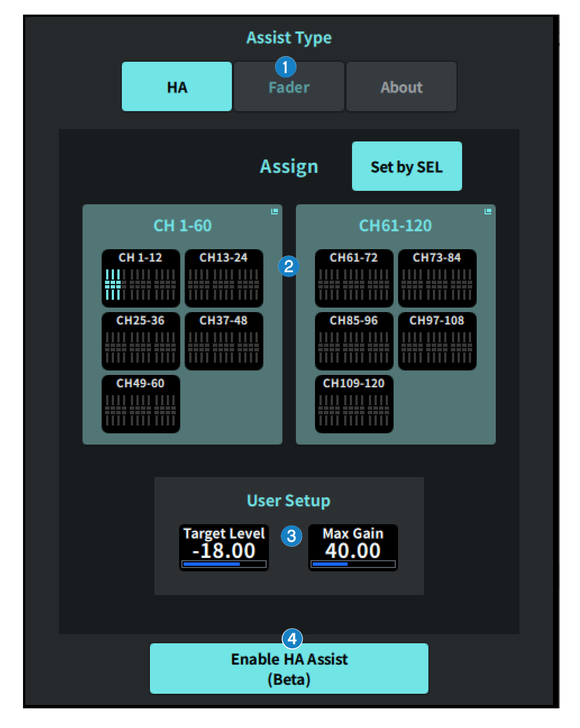Screen dimensions: 580x728
Task: Enable HA Assist (Beta)
Action: [x=289, y=669]
